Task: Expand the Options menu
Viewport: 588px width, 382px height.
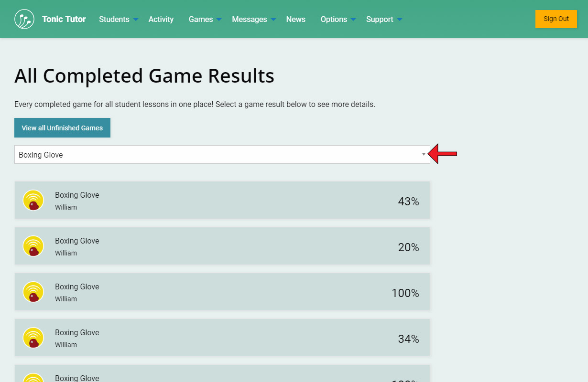Action: click(338, 19)
